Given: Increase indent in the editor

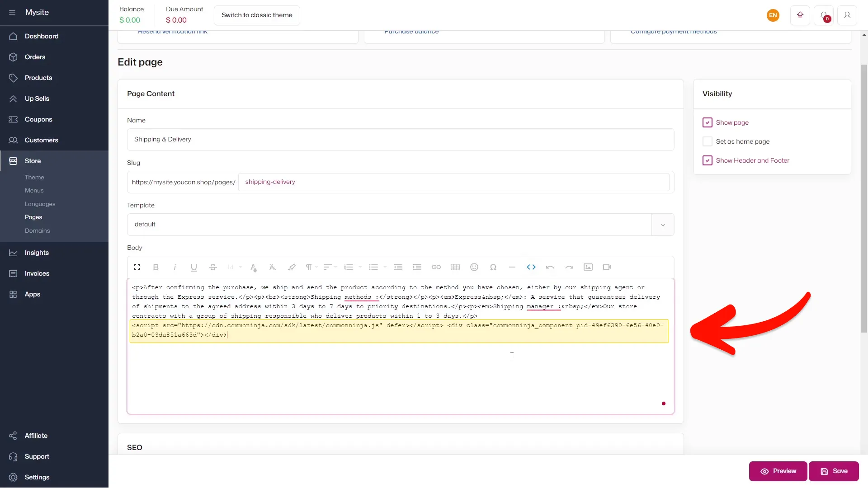Looking at the screenshot, I should point(417,267).
